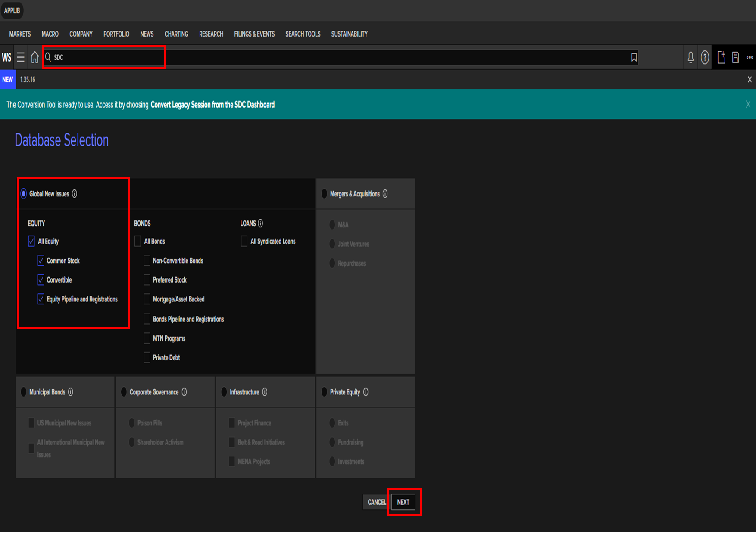Uncheck the Common Stock checkbox
The width and height of the screenshot is (756, 534).
coord(41,261)
